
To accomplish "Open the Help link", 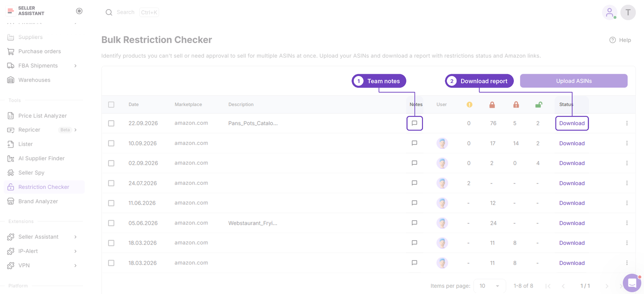I will pyautogui.click(x=620, y=40).
